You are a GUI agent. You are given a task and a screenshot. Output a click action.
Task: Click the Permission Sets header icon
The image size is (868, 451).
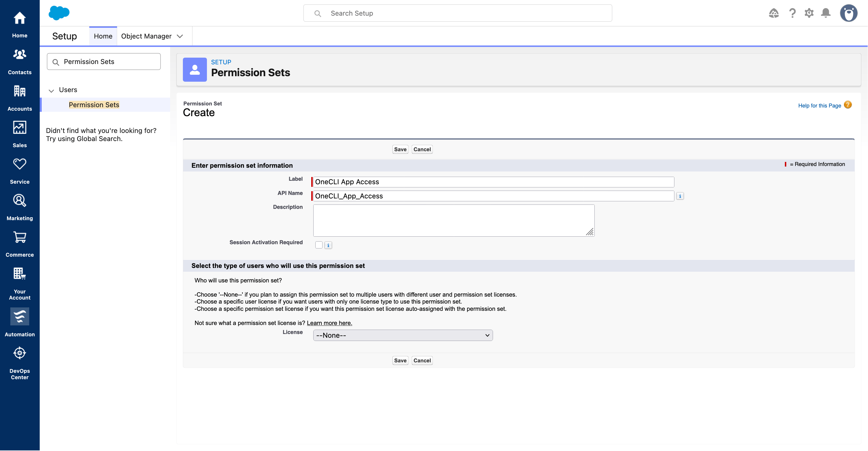[x=195, y=70]
